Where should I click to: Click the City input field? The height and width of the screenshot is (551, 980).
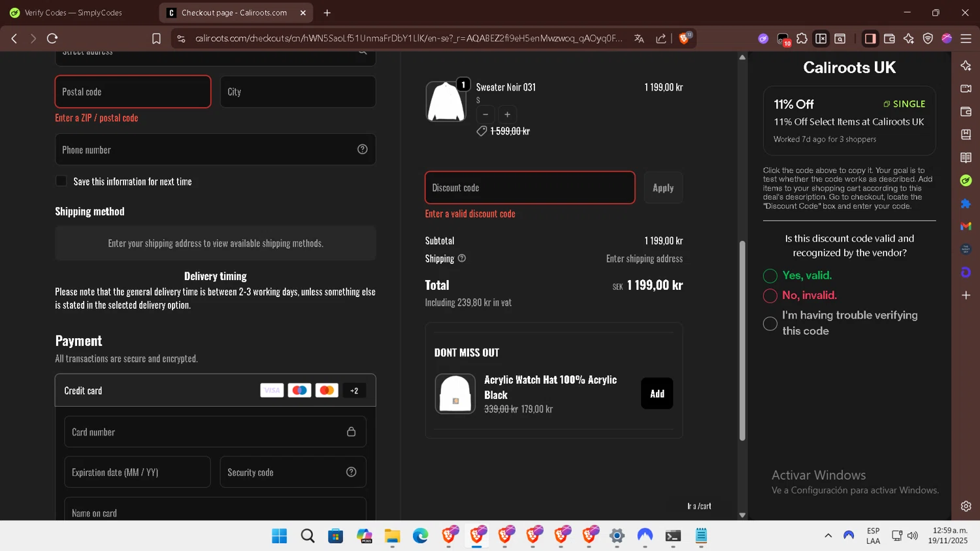pyautogui.click(x=298, y=91)
